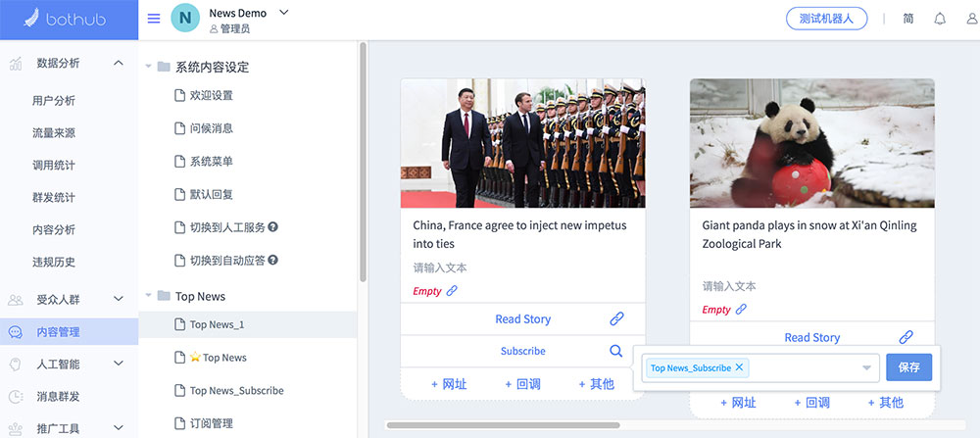Click the search icon on Subscribe row
The width and height of the screenshot is (980, 438).
coord(616,351)
